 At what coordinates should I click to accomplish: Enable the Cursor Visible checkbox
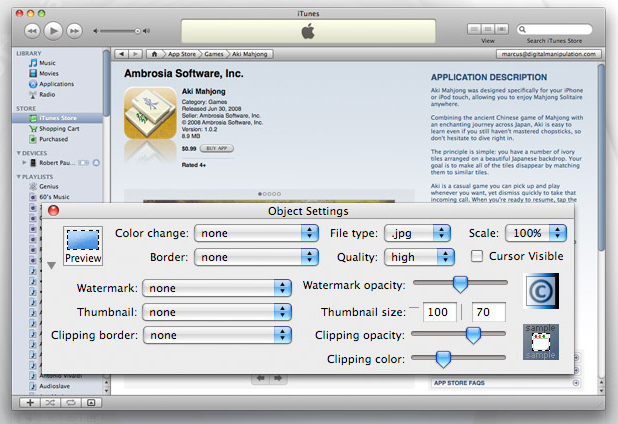[x=477, y=256]
